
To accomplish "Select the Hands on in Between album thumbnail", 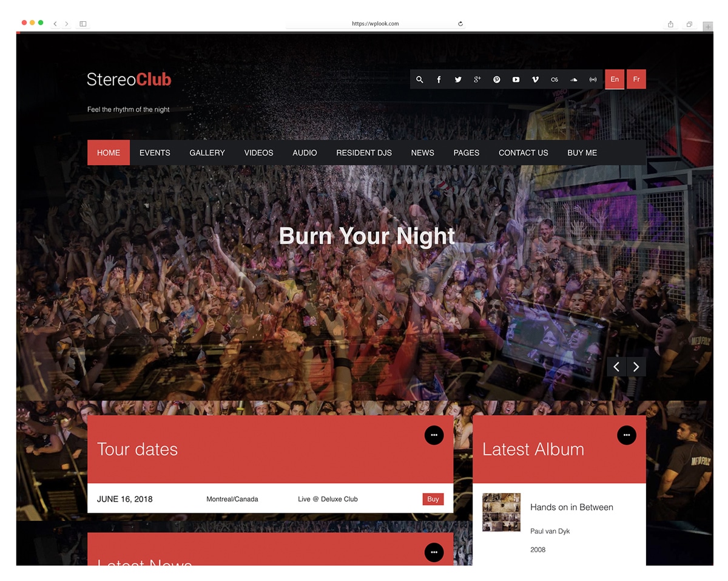I will (x=501, y=512).
